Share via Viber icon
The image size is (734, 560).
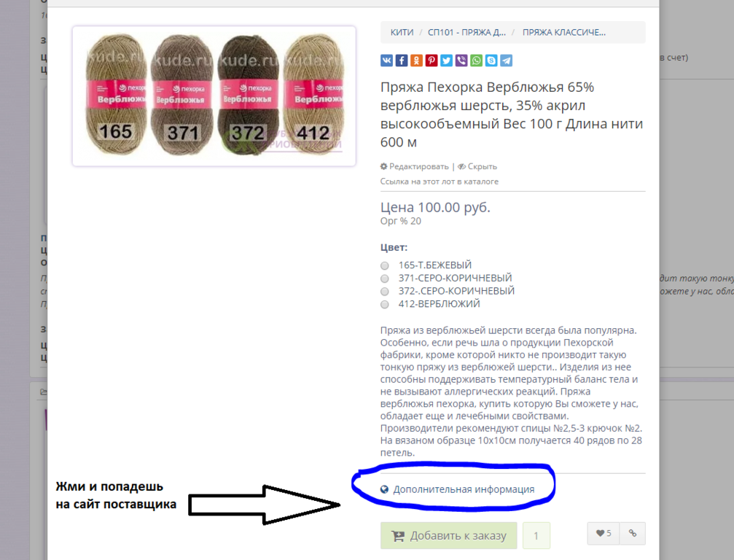[461, 61]
